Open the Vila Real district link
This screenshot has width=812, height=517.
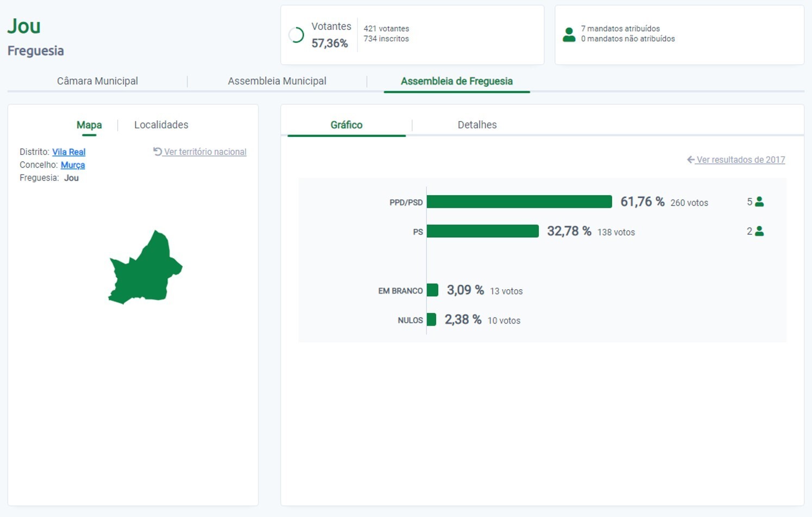(68, 152)
